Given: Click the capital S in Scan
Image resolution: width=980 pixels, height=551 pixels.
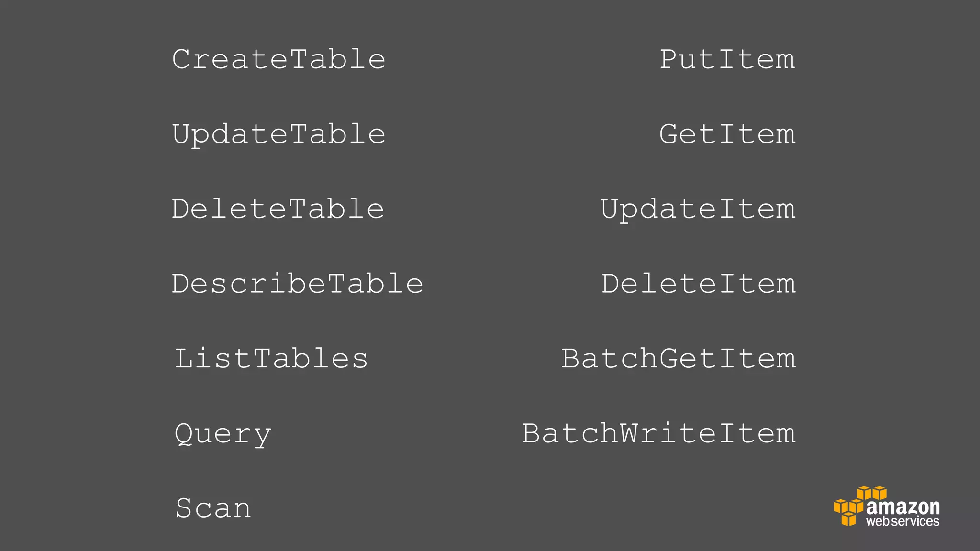Looking at the screenshot, I should coord(184,508).
